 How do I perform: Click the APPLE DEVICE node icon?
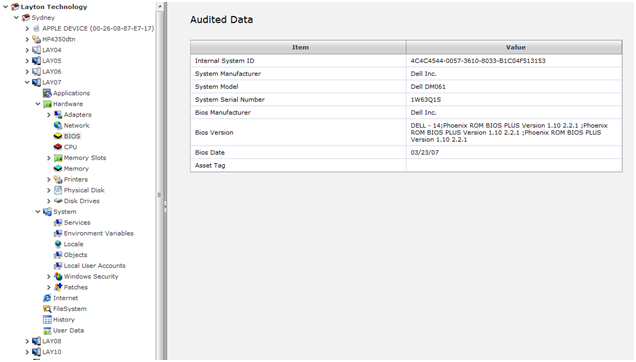[37, 28]
